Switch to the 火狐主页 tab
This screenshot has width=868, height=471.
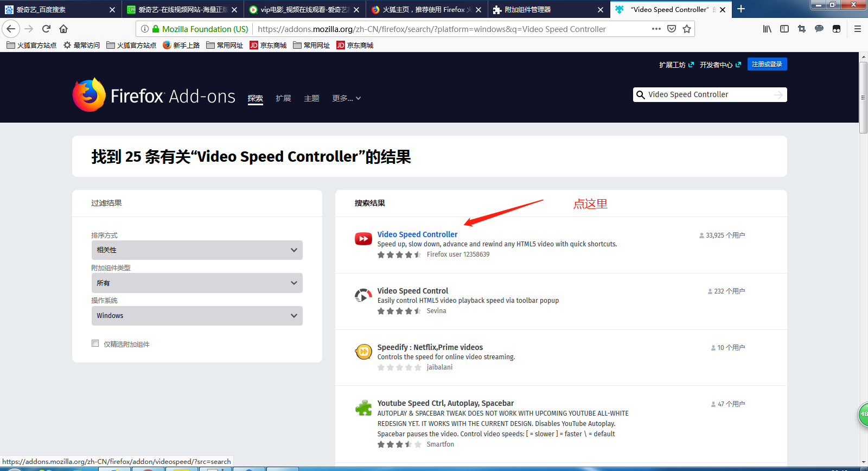coord(426,10)
